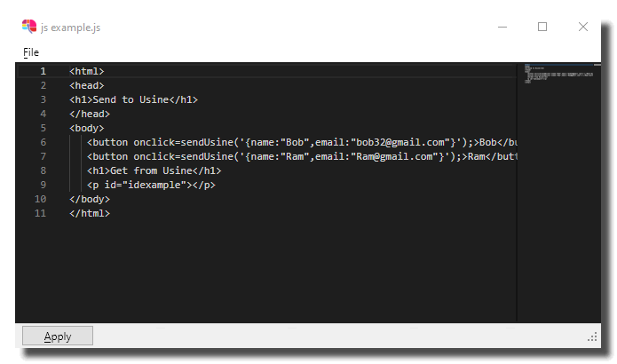Click the Apply button
This screenshot has width=617, height=364.
58,336
